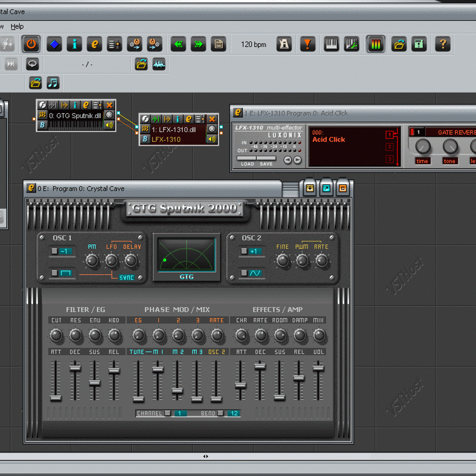Show the keyboard bar icon
Screen dimensions: 476x476
click(x=331, y=44)
